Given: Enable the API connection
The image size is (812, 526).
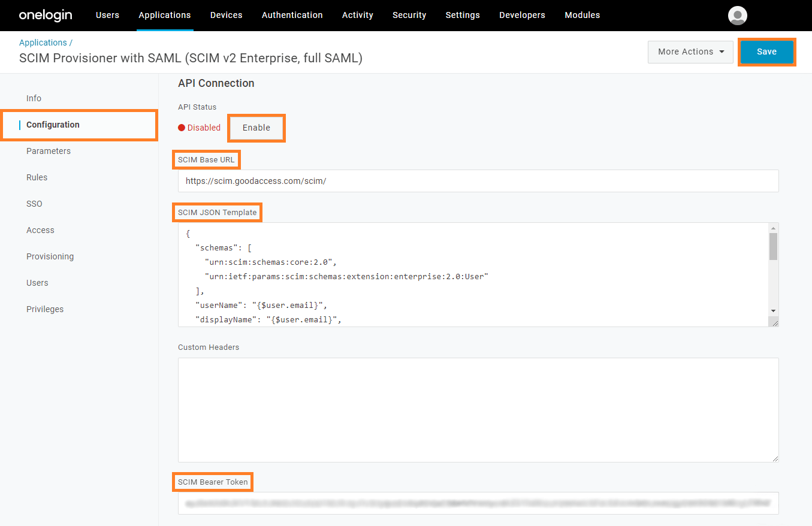Looking at the screenshot, I should [x=256, y=128].
